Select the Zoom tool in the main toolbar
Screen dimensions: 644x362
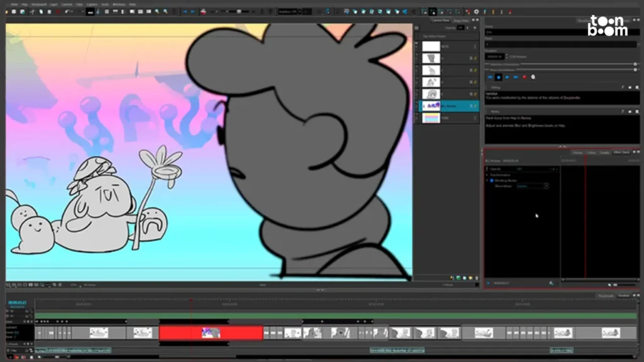(157, 11)
